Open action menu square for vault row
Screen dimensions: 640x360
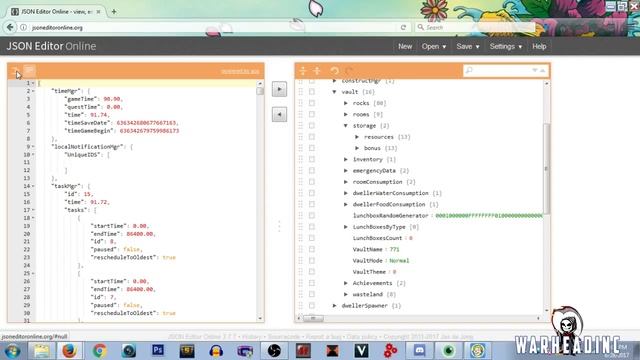point(312,92)
